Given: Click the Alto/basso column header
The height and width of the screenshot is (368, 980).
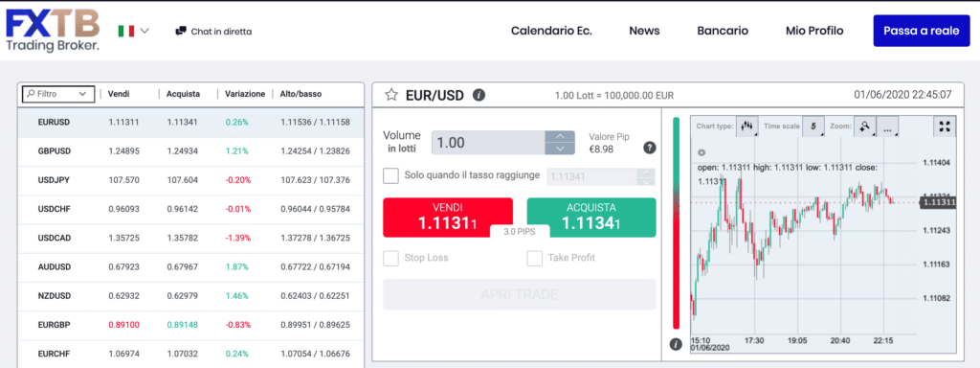Looking at the screenshot, I should 301,94.
